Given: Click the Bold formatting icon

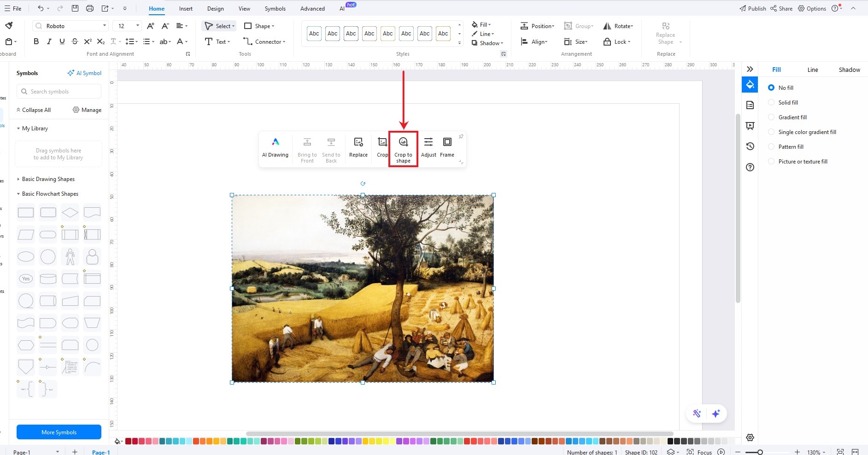Looking at the screenshot, I should (36, 41).
